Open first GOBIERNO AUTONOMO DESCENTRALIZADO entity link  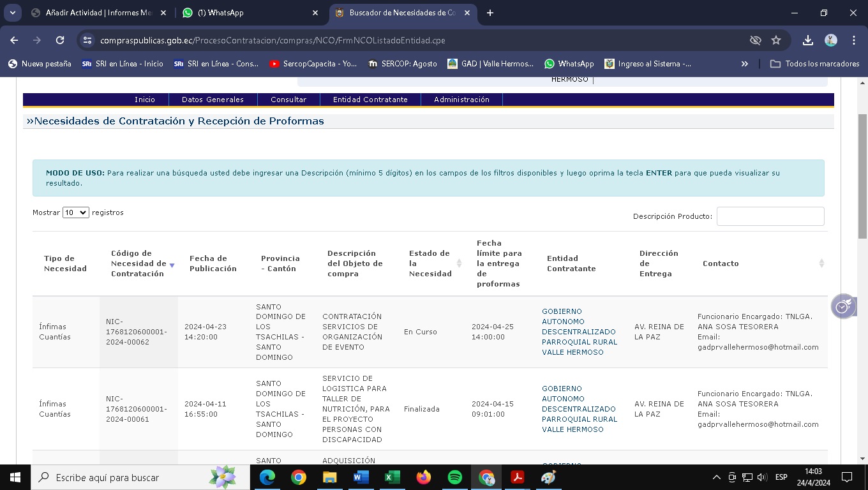click(579, 332)
